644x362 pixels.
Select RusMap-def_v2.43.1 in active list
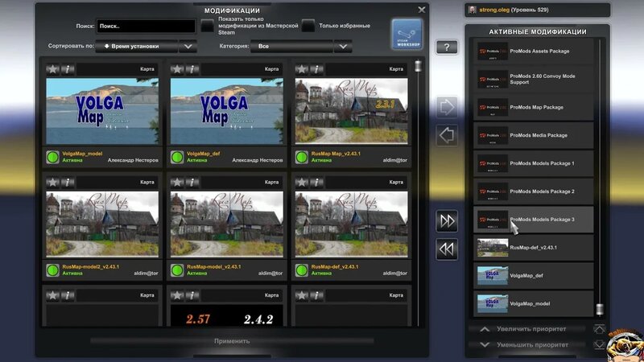[x=534, y=248]
